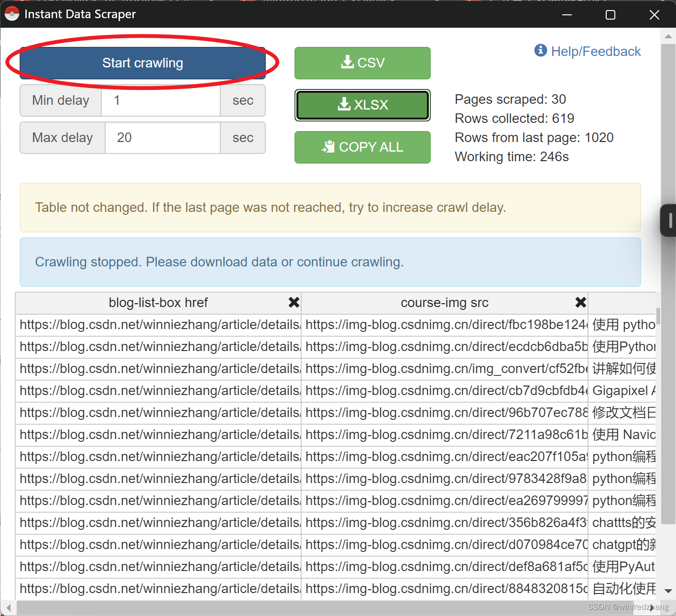This screenshot has width=676, height=616.
Task: Copy all scraped data
Action: click(362, 147)
